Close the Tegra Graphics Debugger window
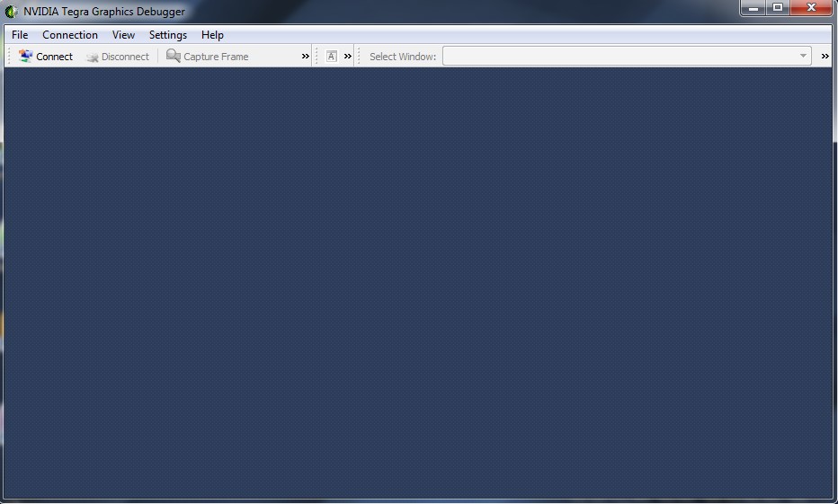 [x=811, y=7]
